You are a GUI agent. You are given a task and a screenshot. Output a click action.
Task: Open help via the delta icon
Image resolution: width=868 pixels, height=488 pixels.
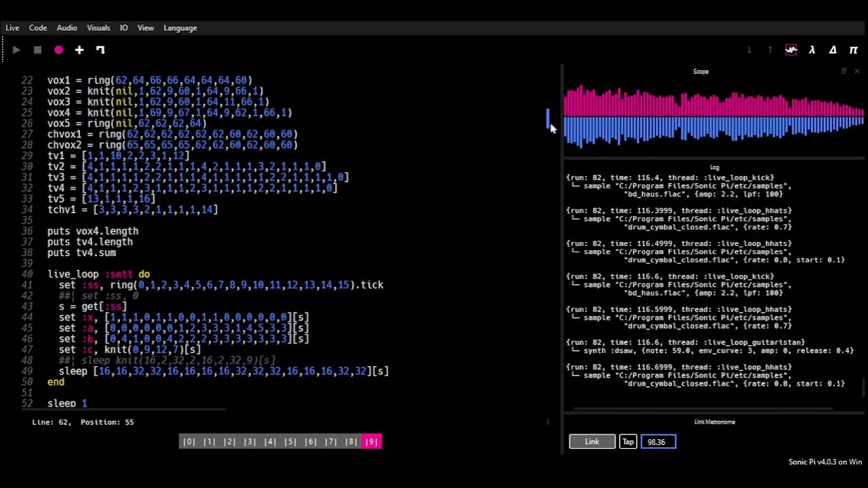pyautogui.click(x=833, y=49)
